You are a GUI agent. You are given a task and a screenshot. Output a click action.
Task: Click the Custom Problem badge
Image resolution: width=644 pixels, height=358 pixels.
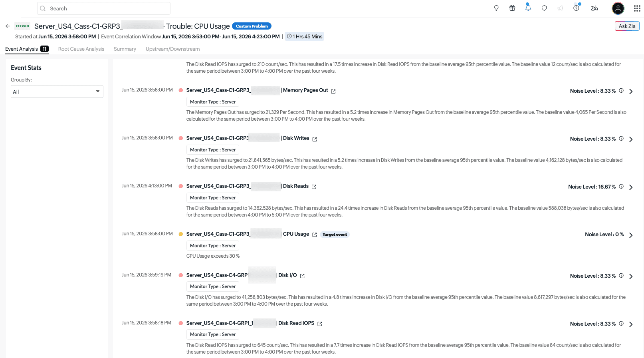[252, 26]
